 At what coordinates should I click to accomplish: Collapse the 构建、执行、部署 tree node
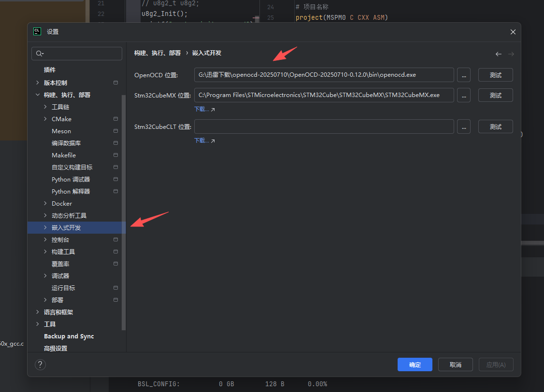(38, 95)
